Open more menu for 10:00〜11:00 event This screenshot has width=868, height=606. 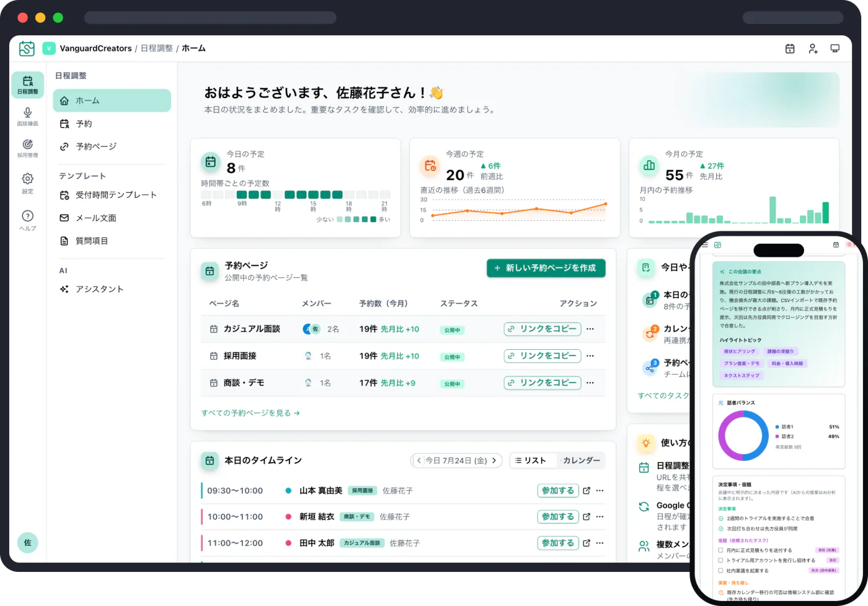pos(600,517)
